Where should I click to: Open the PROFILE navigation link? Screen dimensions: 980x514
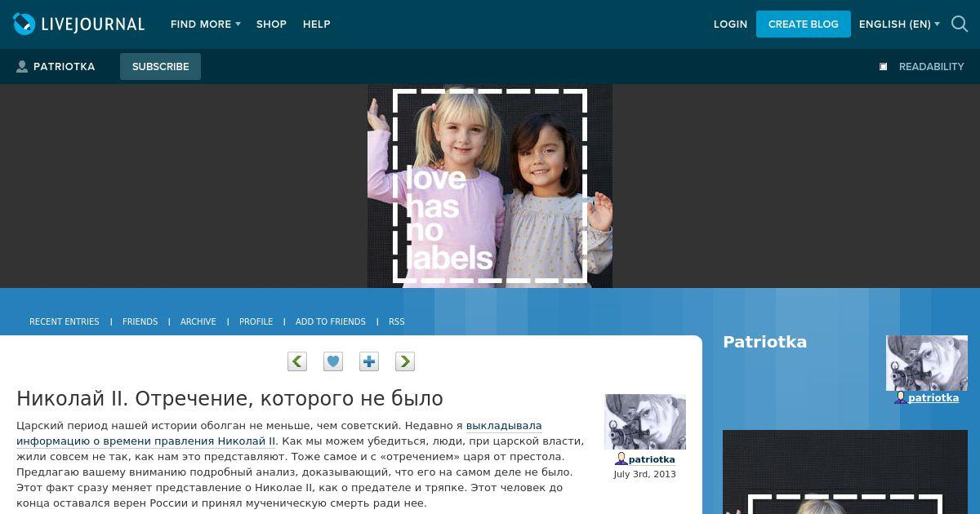[x=256, y=321]
